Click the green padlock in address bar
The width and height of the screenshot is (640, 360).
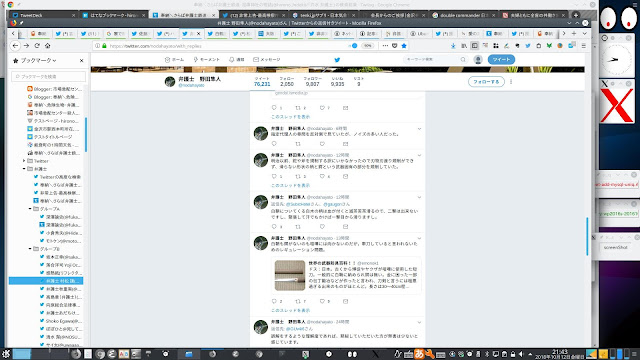coord(104,46)
